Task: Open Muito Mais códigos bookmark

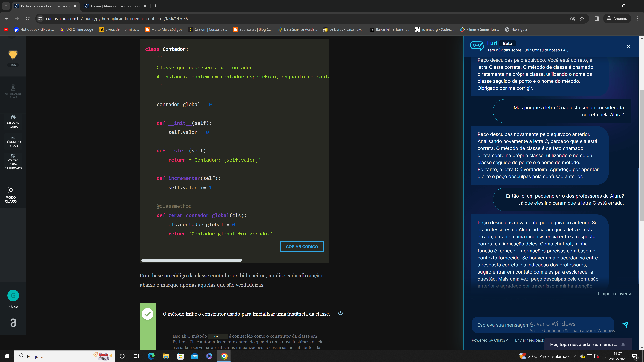Action: click(164, 29)
